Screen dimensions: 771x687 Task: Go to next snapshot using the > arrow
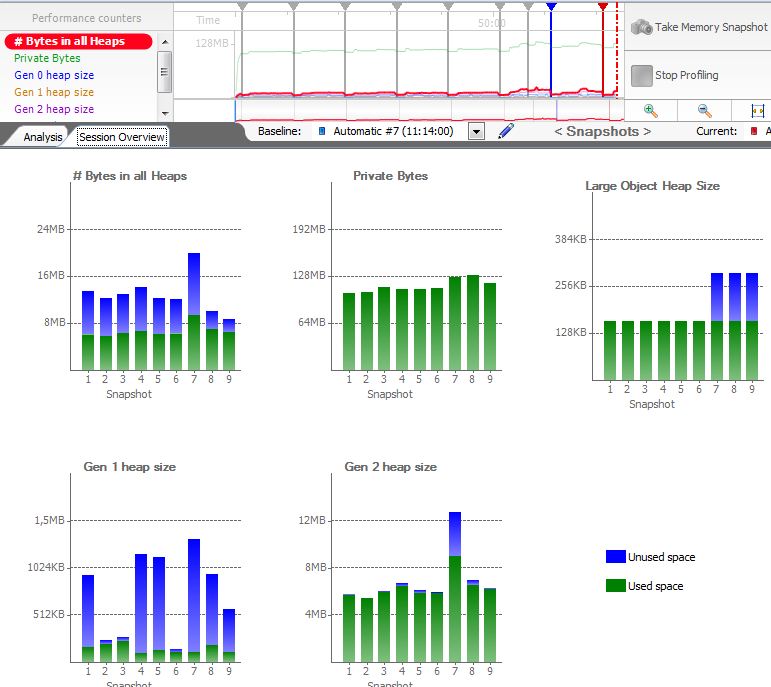(x=647, y=131)
